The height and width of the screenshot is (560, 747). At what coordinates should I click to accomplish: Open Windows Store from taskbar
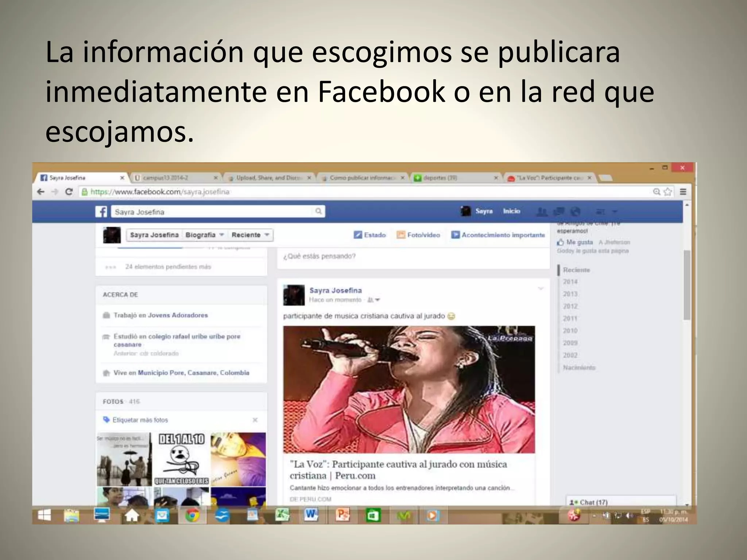click(x=373, y=516)
